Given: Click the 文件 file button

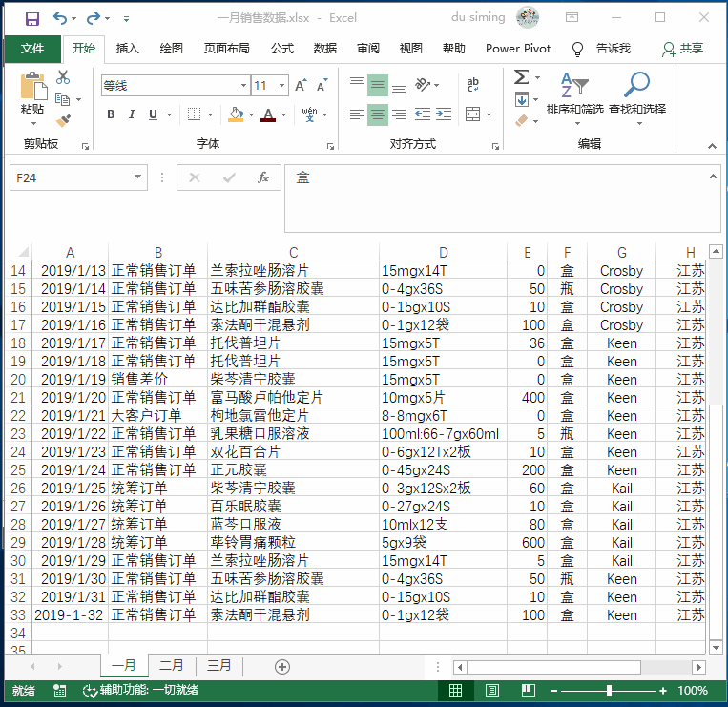Looking at the screenshot, I should pos(32,49).
